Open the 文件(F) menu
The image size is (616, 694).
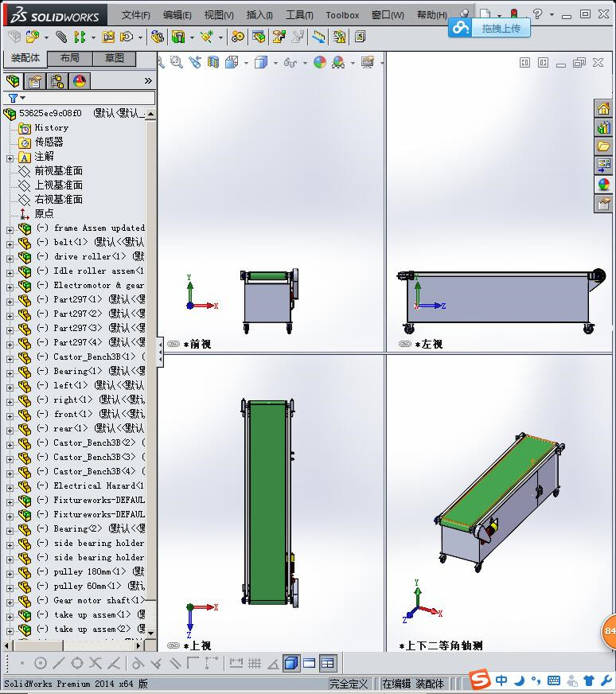[136, 15]
